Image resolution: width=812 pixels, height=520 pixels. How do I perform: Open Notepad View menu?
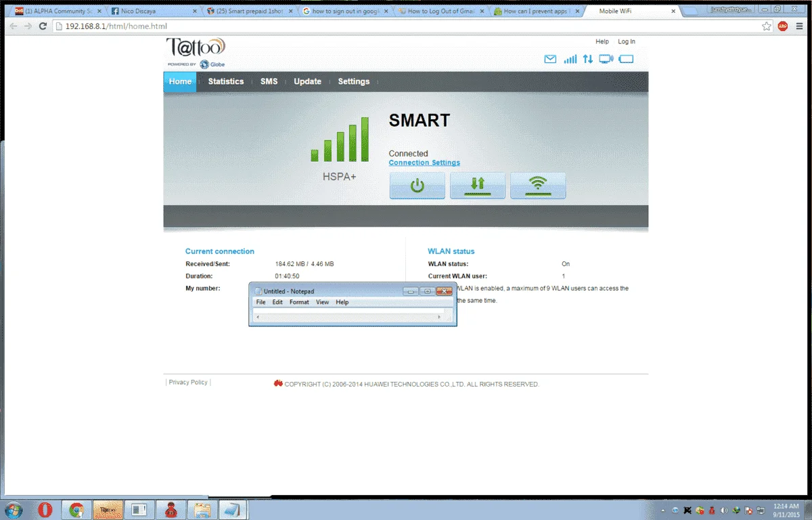(323, 302)
